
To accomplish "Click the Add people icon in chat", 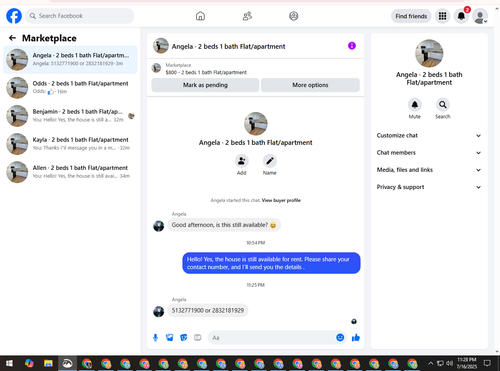I will (241, 161).
